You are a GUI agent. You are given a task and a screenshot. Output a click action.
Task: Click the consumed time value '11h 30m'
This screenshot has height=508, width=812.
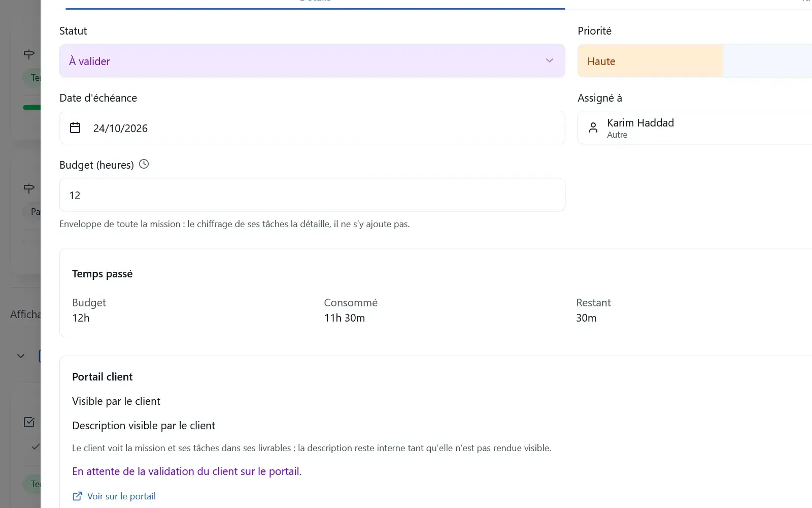click(x=345, y=318)
